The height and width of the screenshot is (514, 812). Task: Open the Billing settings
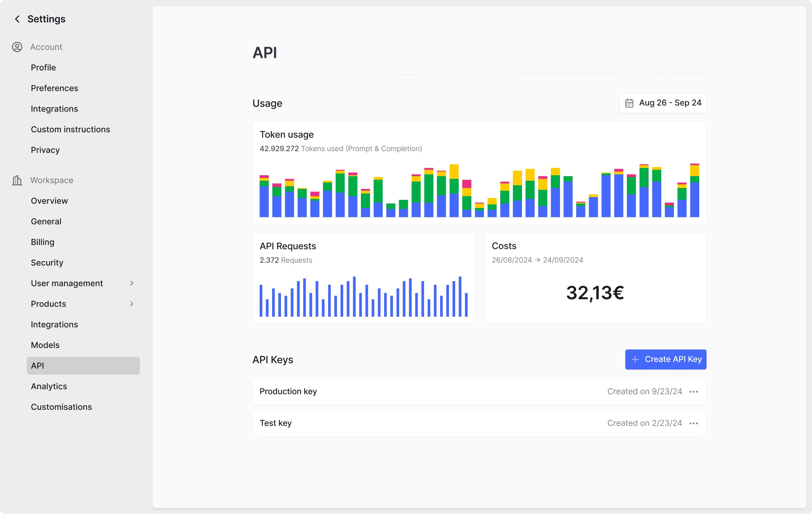pos(43,242)
